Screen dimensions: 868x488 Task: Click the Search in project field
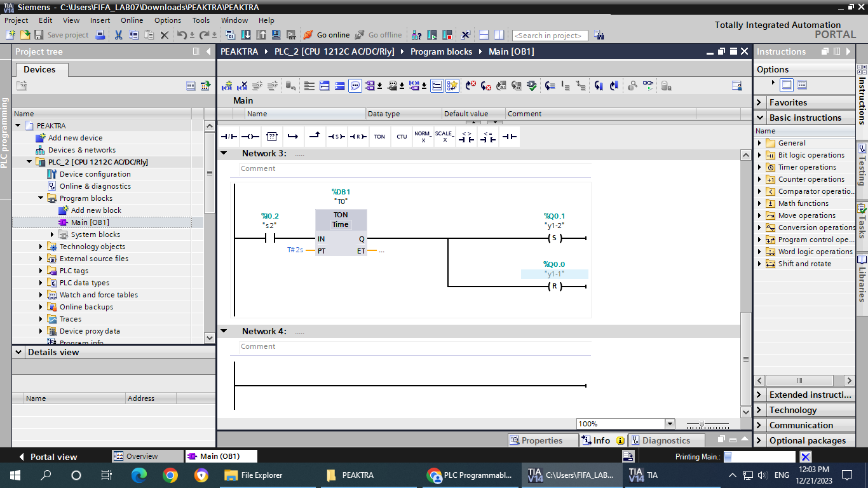pos(550,36)
